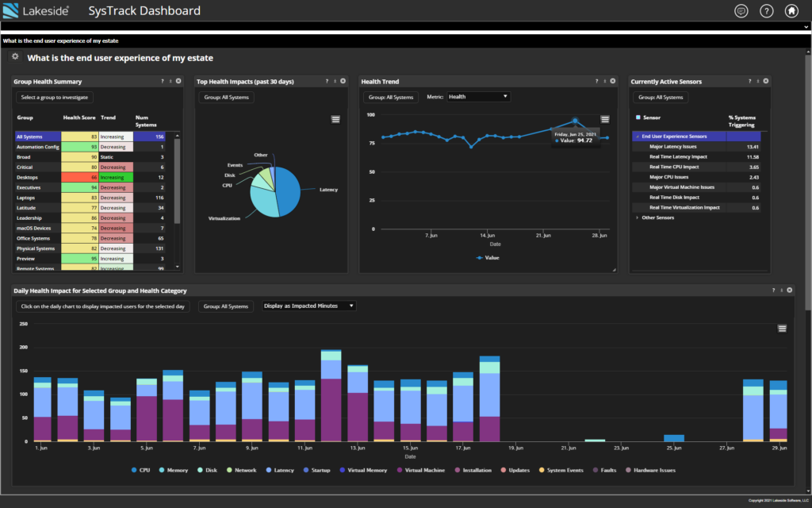812x508 pixels.
Task: Close the Group Health Summary panel
Action: [x=178, y=82]
